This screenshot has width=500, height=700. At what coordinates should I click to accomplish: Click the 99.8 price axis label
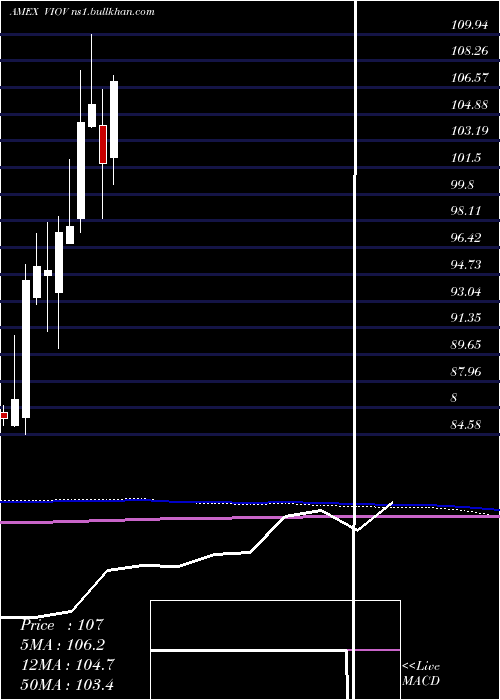coord(462,184)
